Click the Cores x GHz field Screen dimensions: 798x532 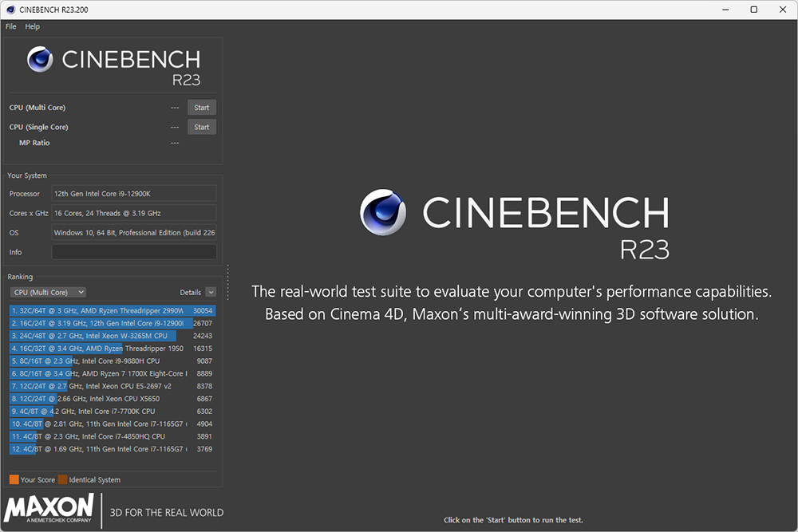[134, 213]
